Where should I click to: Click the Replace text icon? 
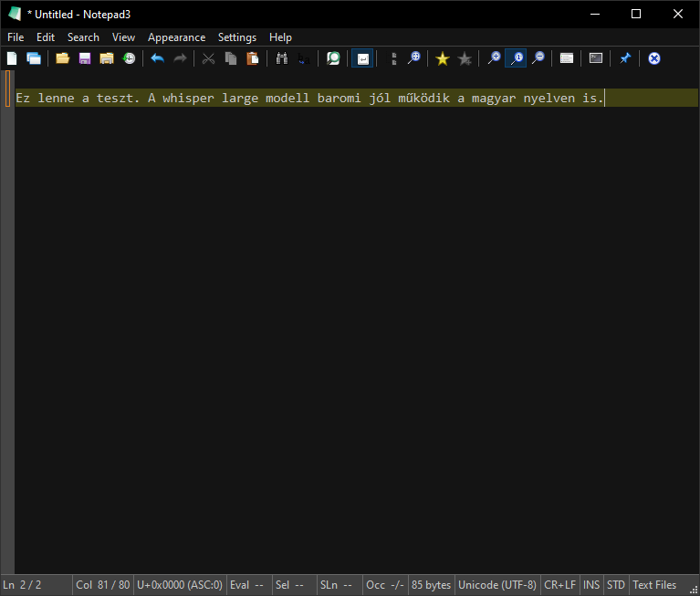tap(304, 58)
